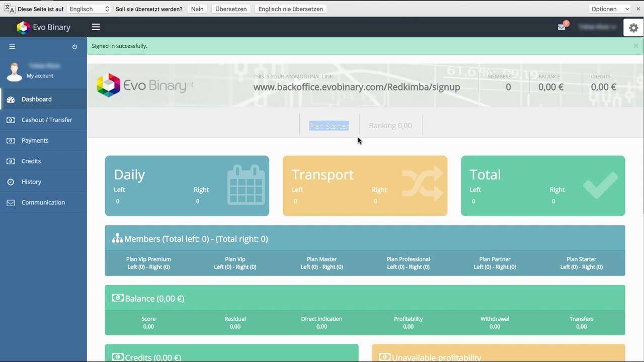Click the browser translate icon
This screenshot has height=362, width=644.
click(9, 9)
